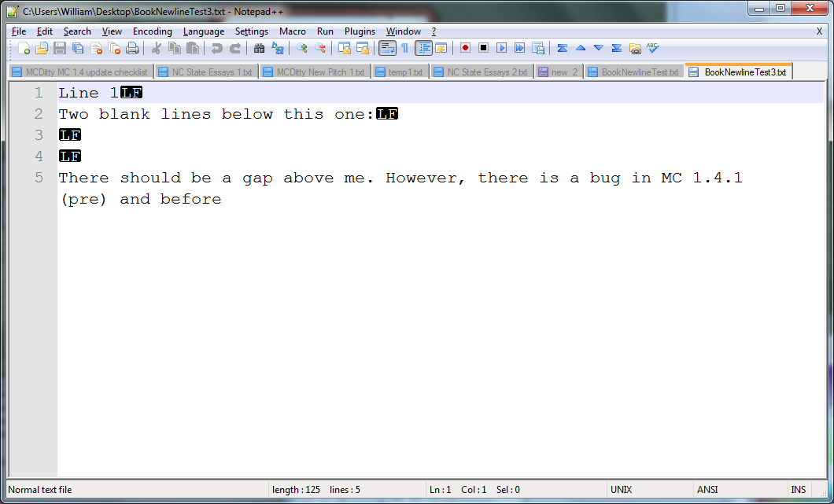Toggle synchronize horizontal scrolling icon
The height and width of the screenshot is (504, 834).
362,49
